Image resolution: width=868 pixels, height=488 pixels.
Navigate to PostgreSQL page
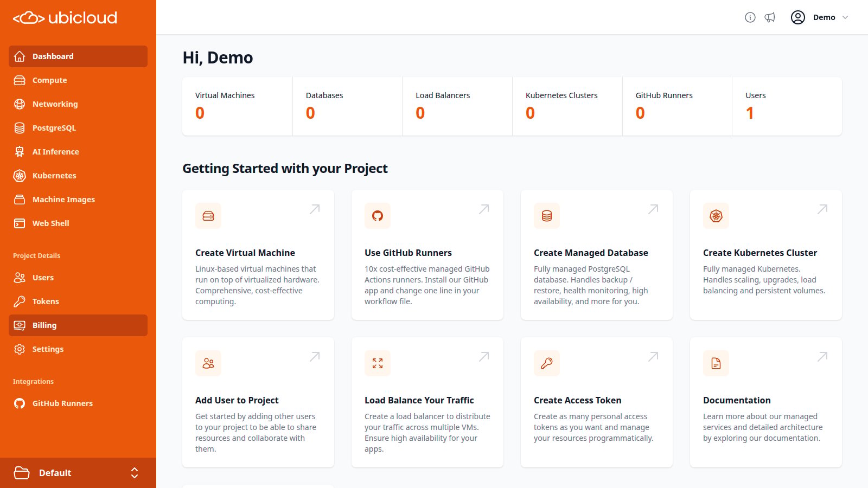tap(78, 128)
